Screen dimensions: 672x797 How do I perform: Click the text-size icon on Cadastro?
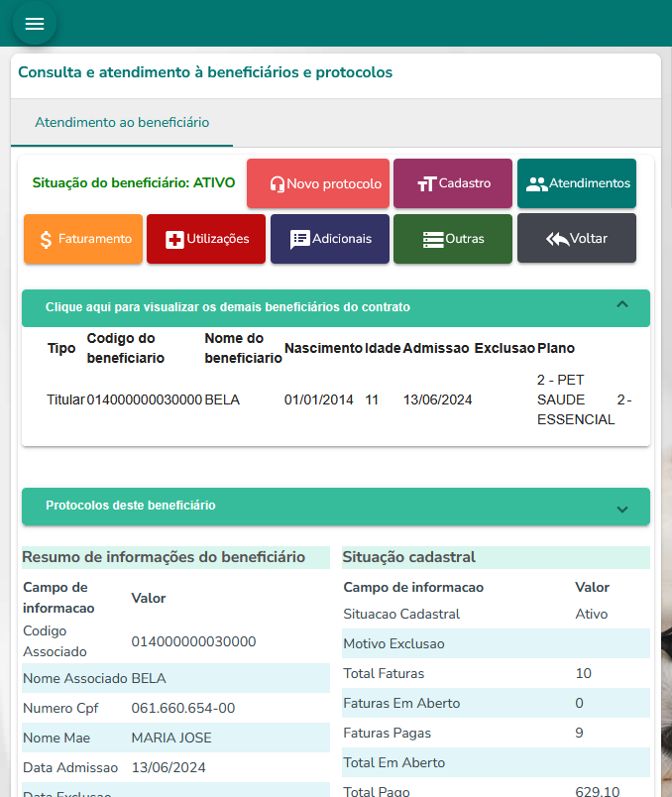tap(426, 184)
